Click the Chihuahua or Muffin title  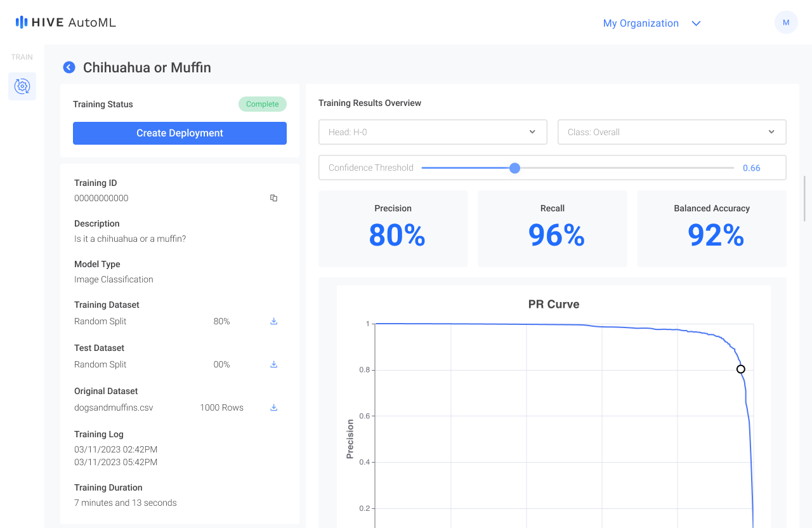(x=147, y=67)
